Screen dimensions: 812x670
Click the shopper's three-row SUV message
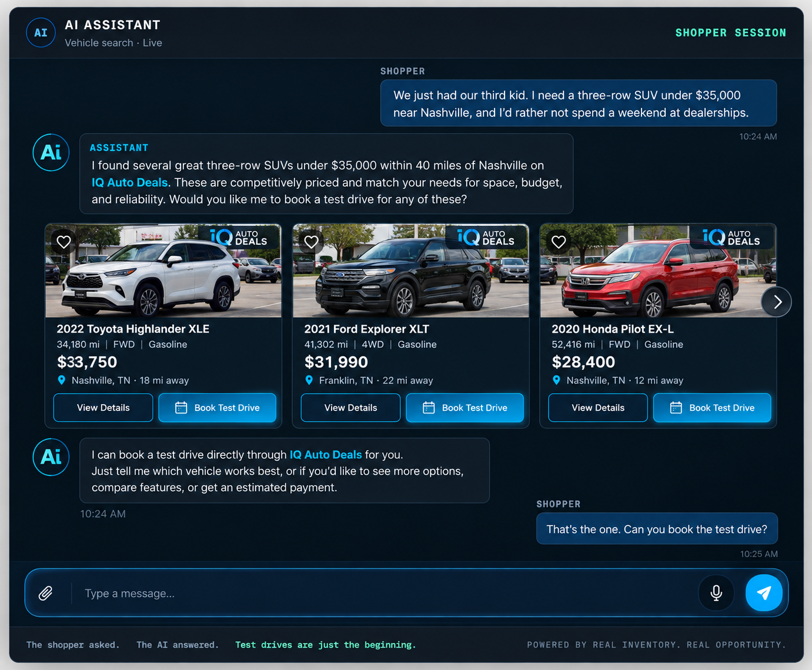click(x=579, y=104)
